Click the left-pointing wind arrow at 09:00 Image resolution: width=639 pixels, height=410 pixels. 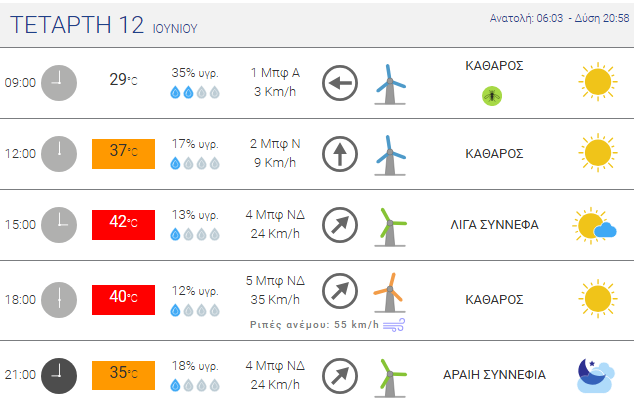[x=340, y=83]
